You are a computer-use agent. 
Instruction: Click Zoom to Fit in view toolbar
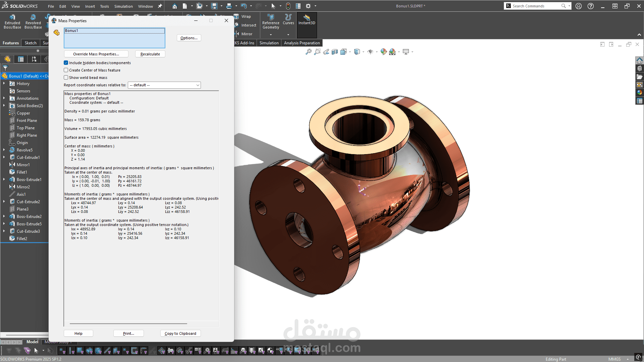309,52
